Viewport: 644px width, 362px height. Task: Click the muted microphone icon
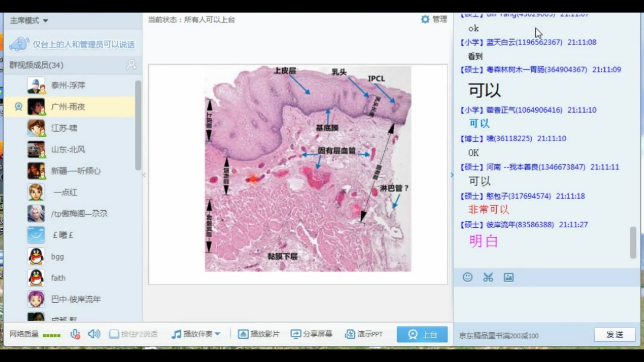[75, 334]
